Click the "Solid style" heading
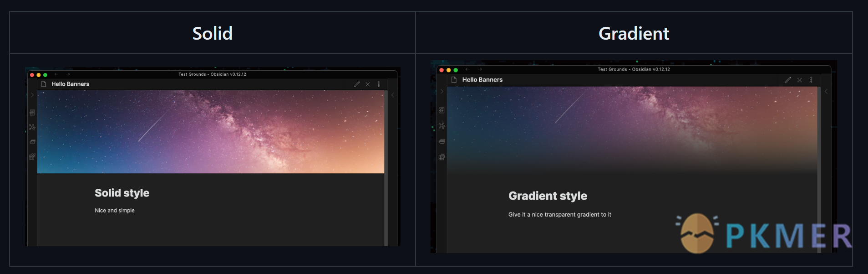868x274 pixels. 122,193
